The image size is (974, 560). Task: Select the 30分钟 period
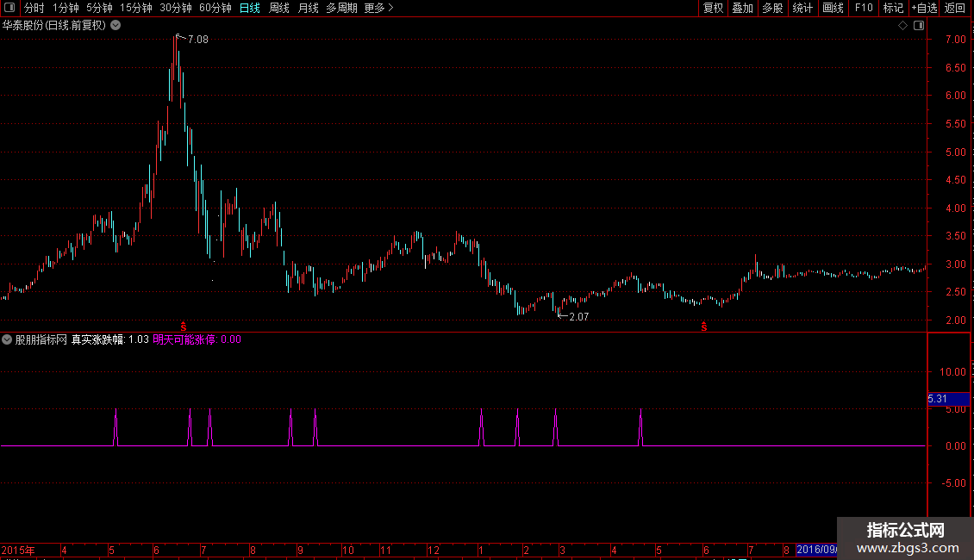point(176,8)
